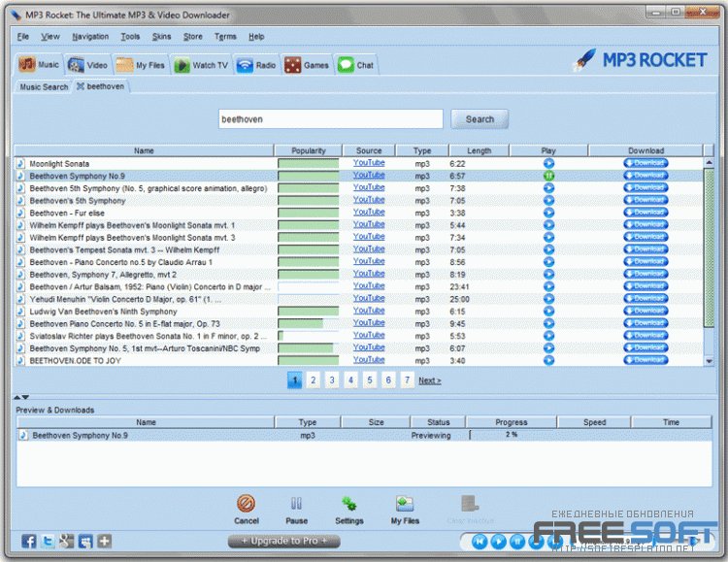Go to results page 3
This screenshot has width=728, height=562.
point(332,380)
